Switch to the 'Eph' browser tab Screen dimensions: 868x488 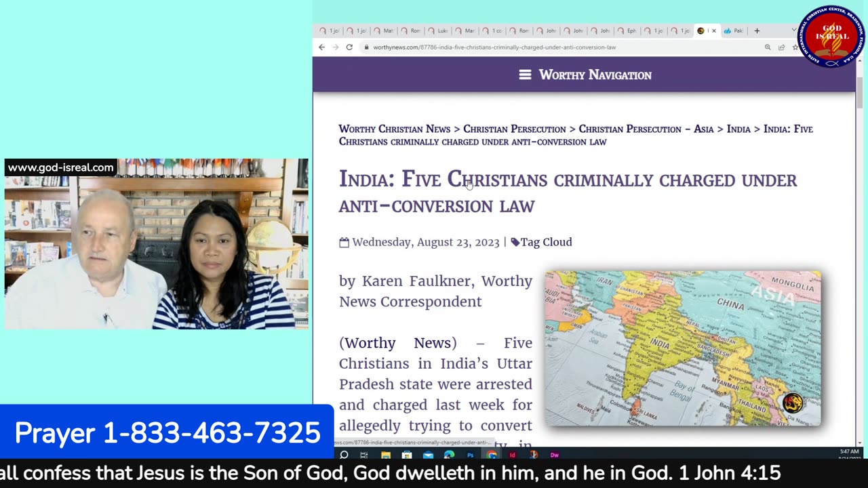click(x=627, y=30)
